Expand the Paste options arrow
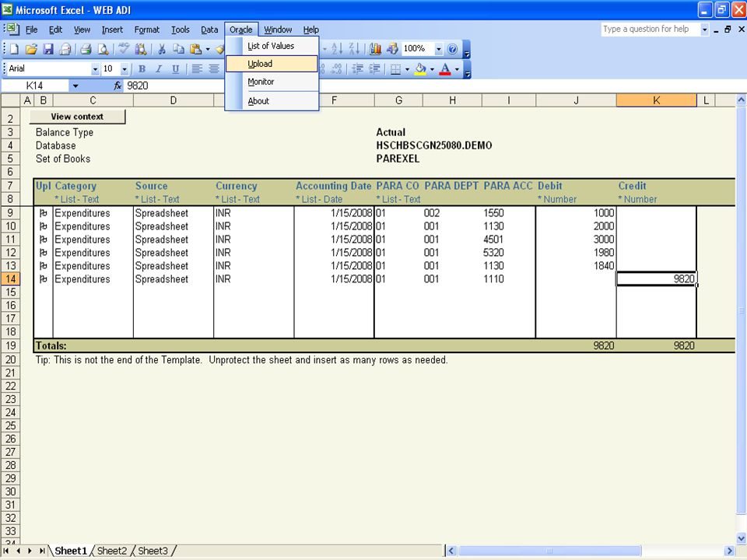 pos(208,48)
